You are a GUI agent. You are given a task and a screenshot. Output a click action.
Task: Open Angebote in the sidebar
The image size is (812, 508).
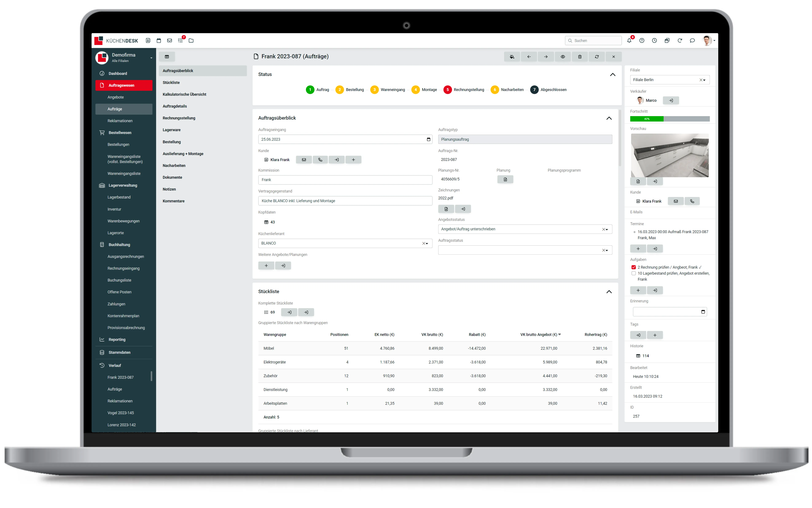tap(116, 97)
